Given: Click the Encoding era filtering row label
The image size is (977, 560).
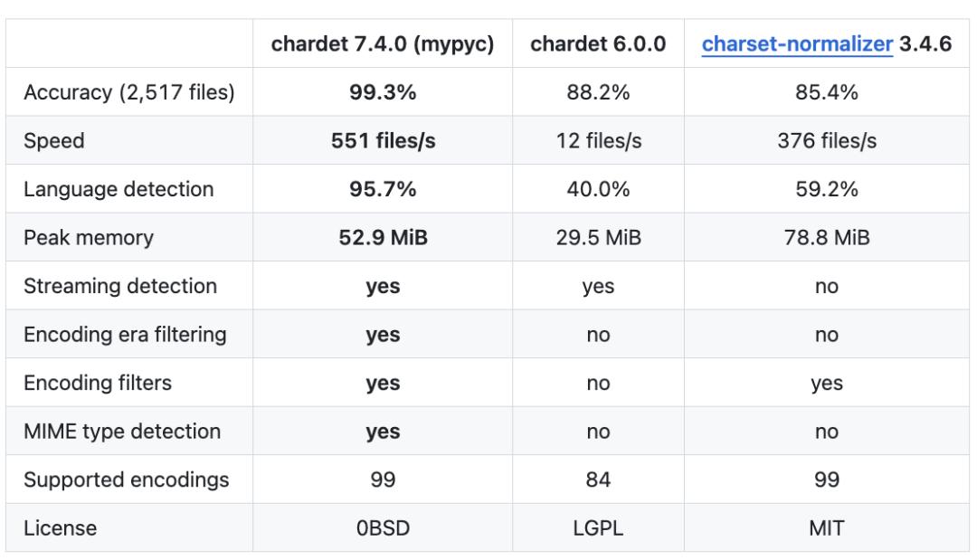Looking at the screenshot, I should (x=125, y=335).
